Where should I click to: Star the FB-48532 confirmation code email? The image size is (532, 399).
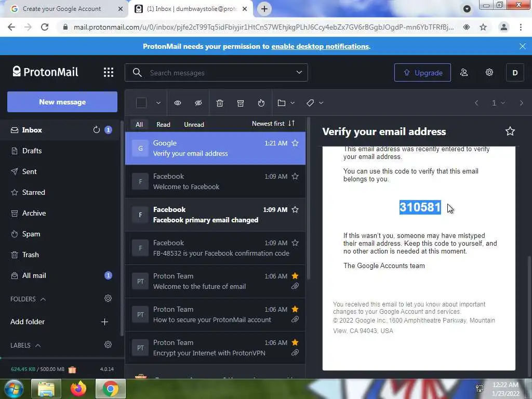(x=295, y=243)
